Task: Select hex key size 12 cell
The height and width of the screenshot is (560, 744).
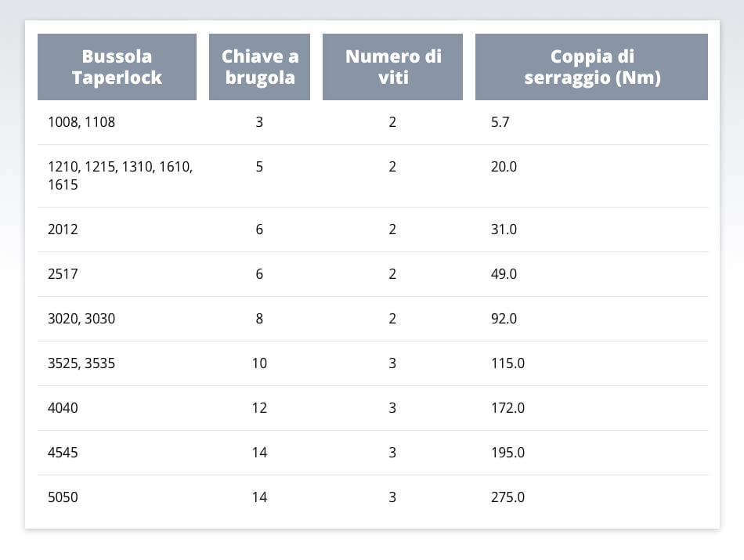Action: (x=259, y=408)
